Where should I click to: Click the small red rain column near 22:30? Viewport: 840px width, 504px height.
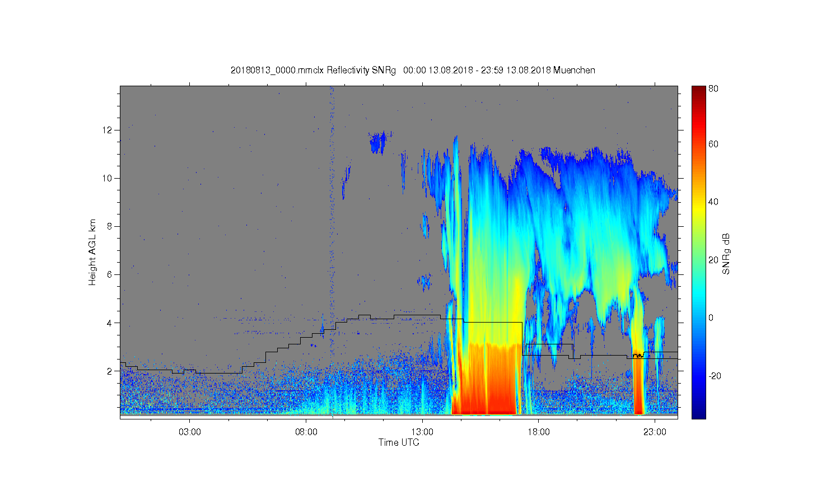point(638,384)
